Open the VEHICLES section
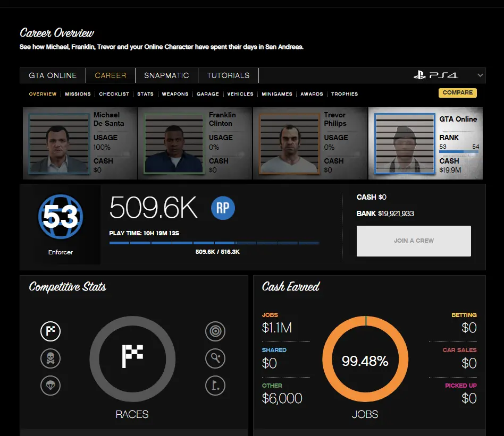 point(240,94)
